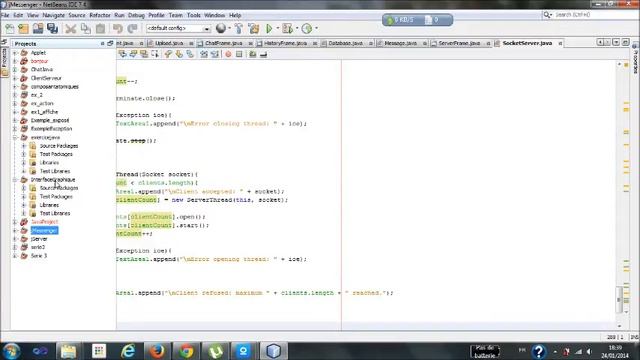Collapse the Interfacegraphique project node
Screen dimensions: 640x360
tap(15, 180)
